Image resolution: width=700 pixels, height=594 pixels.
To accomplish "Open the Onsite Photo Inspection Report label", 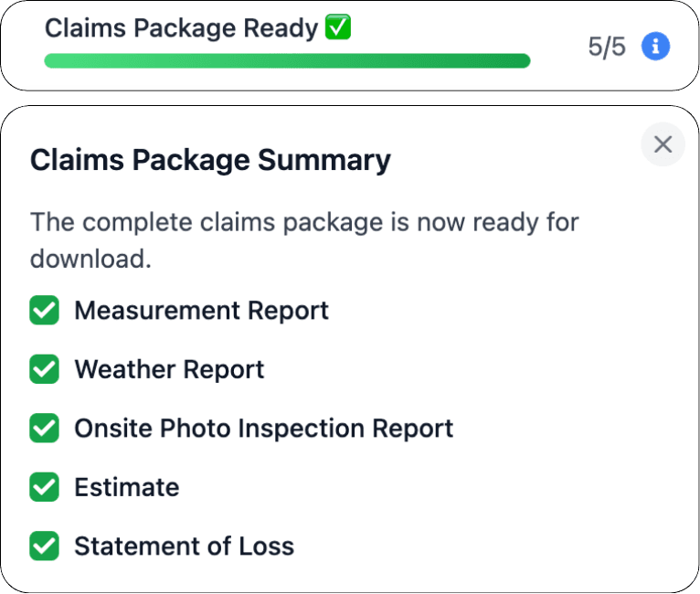I will (263, 429).
